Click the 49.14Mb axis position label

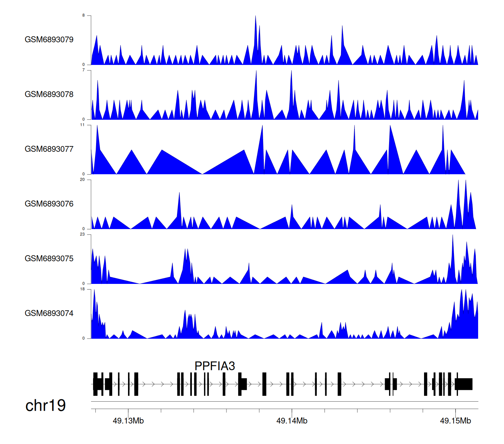click(x=292, y=421)
